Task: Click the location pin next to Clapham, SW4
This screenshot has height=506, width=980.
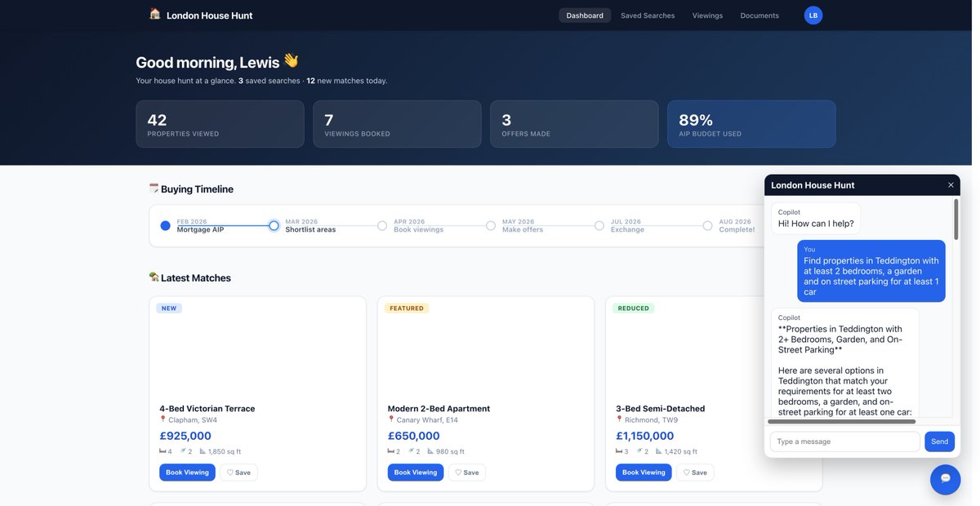Action: click(163, 419)
